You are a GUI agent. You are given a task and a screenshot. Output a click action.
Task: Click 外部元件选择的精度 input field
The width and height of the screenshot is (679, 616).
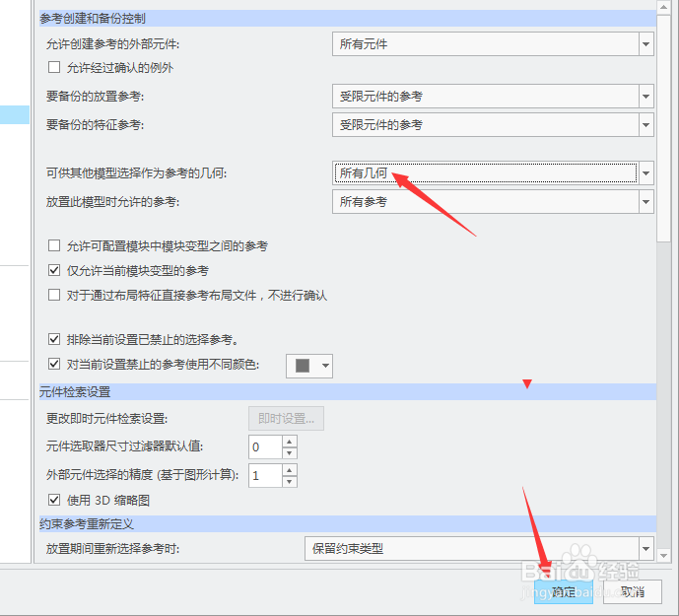click(x=265, y=476)
